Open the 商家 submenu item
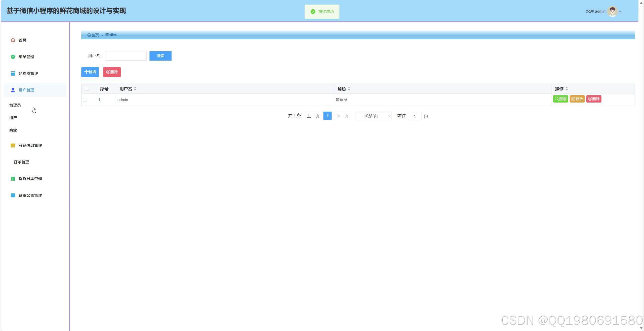The width and height of the screenshot is (644, 331). [x=13, y=130]
